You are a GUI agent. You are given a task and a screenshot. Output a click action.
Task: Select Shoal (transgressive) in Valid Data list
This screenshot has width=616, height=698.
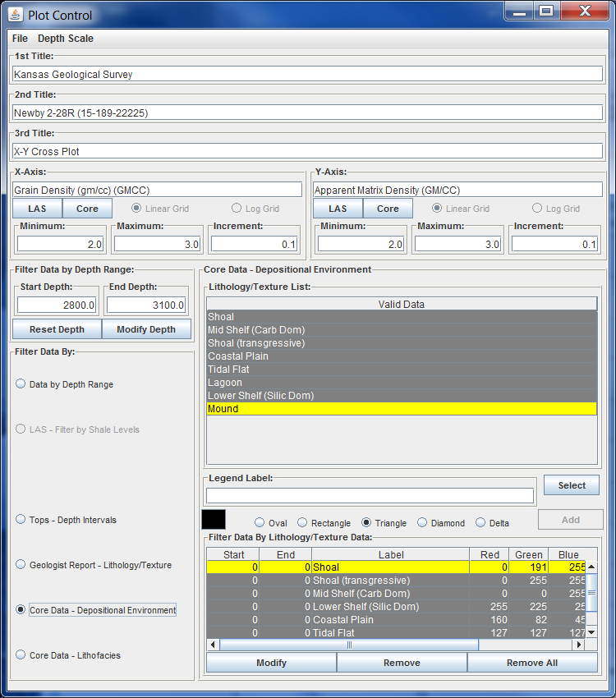(402, 342)
